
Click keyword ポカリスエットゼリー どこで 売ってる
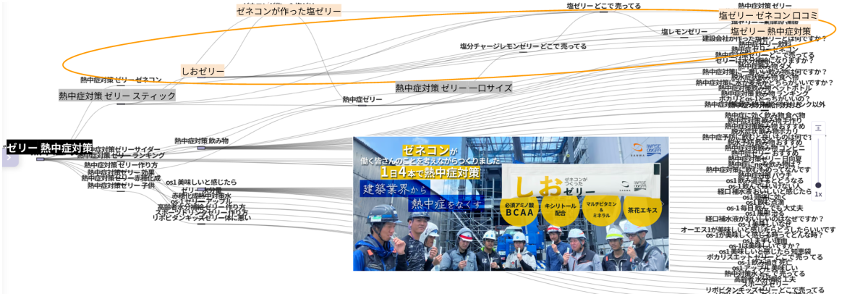pos(765,256)
